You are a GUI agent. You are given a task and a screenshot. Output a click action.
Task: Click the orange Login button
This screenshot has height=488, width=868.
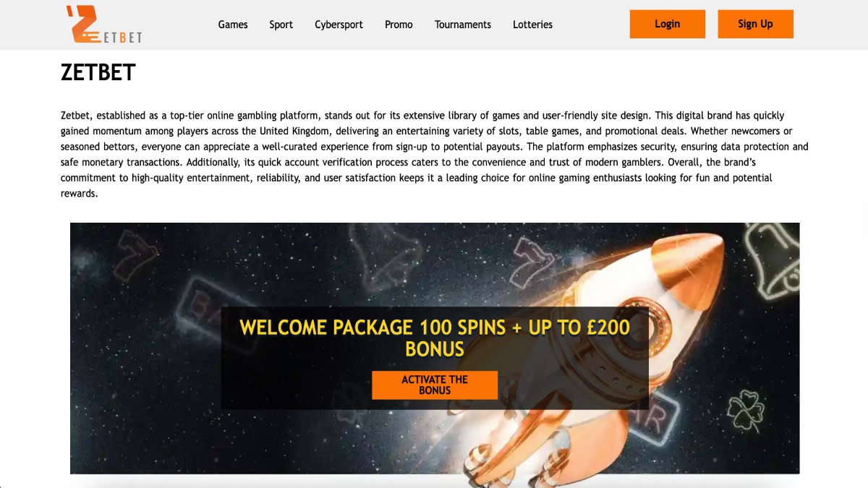[667, 24]
